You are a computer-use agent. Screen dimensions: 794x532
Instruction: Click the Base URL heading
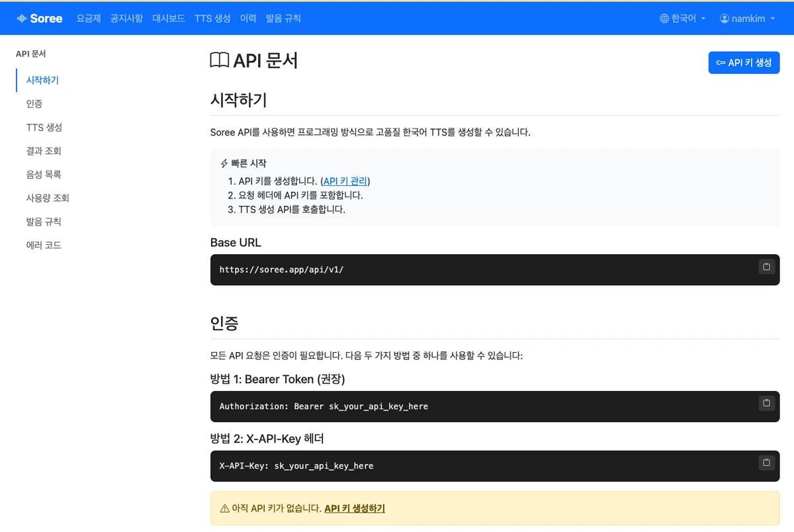[x=236, y=242]
